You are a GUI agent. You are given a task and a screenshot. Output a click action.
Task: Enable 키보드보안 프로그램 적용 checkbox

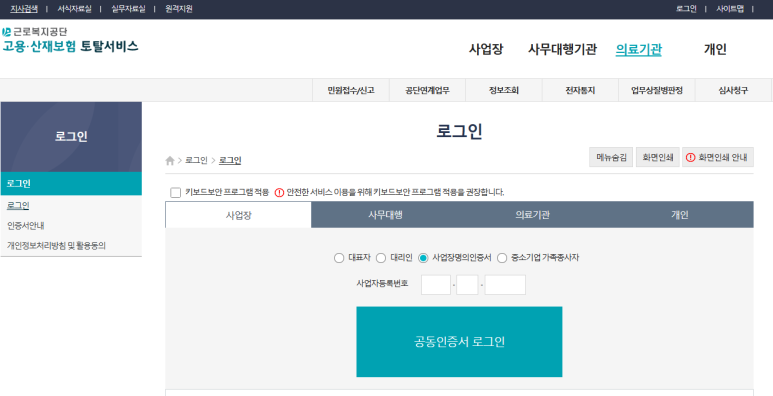[176, 192]
